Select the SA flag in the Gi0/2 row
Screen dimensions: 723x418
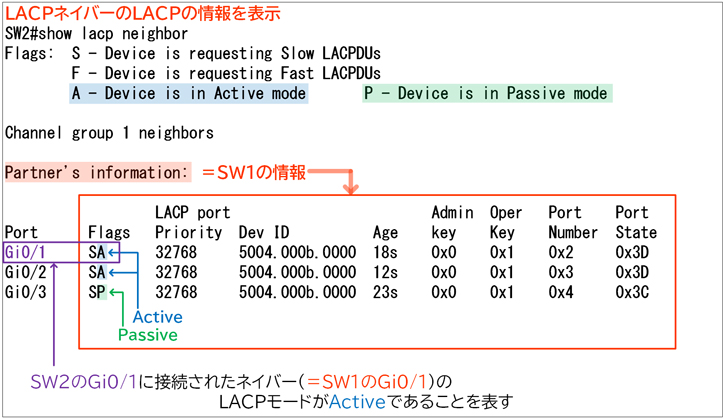[x=96, y=272]
